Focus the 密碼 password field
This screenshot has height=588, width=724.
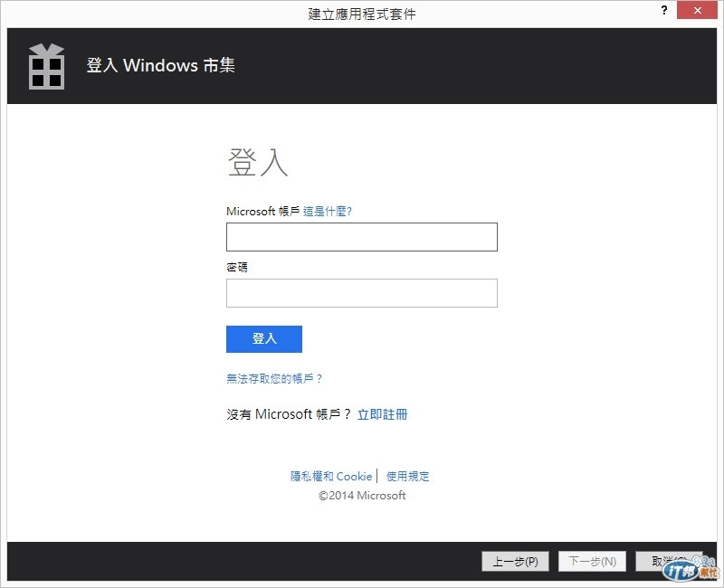(x=361, y=293)
